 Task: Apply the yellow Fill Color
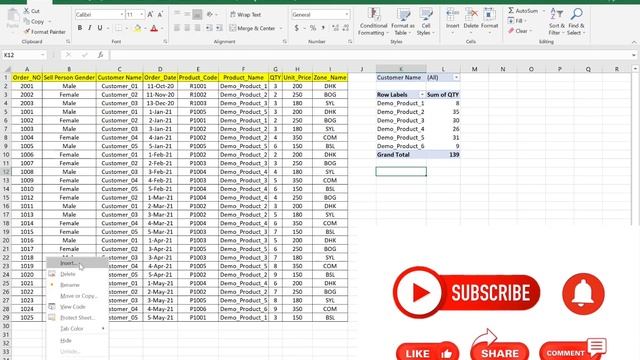pyautogui.click(x=138, y=28)
